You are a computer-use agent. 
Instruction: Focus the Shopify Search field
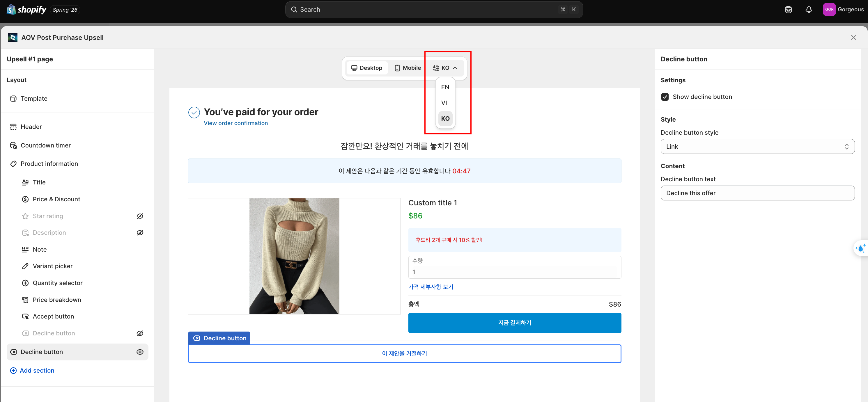tap(434, 9)
